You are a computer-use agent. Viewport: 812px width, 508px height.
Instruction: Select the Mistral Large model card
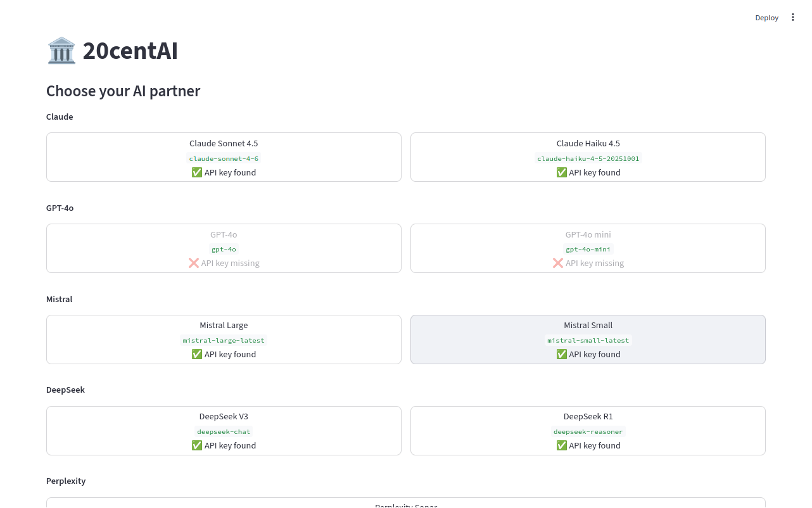coord(224,340)
